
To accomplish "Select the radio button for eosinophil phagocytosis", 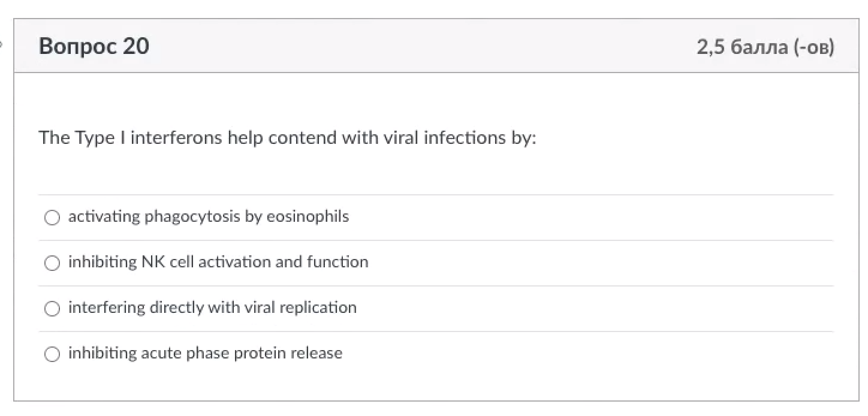I will point(52,218).
